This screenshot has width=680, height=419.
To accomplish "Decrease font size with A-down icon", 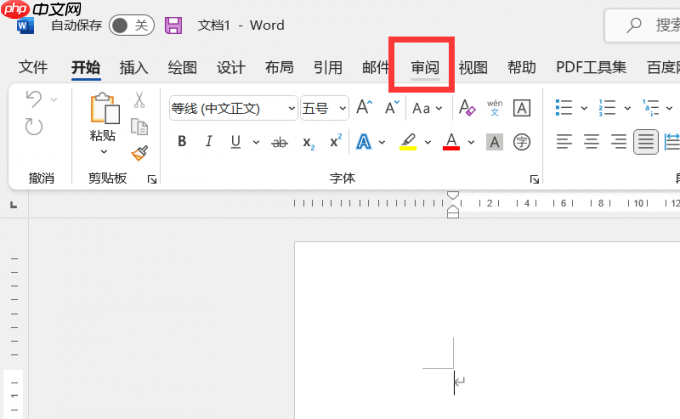I will click(x=392, y=107).
